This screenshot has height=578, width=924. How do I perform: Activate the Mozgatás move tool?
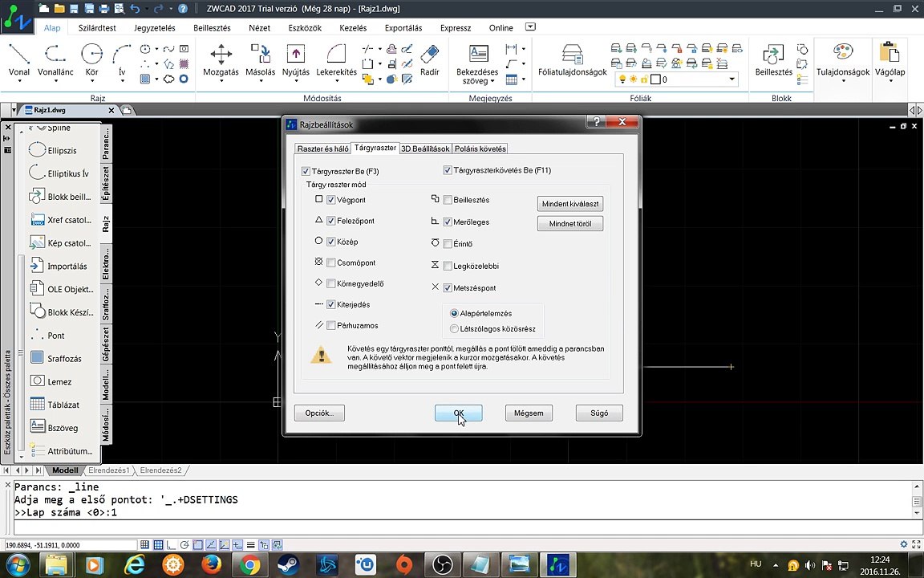[x=221, y=61]
